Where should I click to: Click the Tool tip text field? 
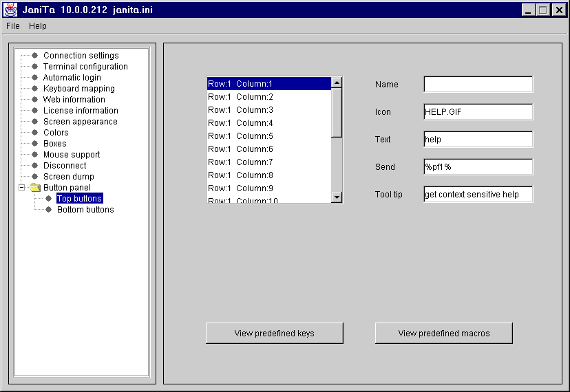click(478, 194)
